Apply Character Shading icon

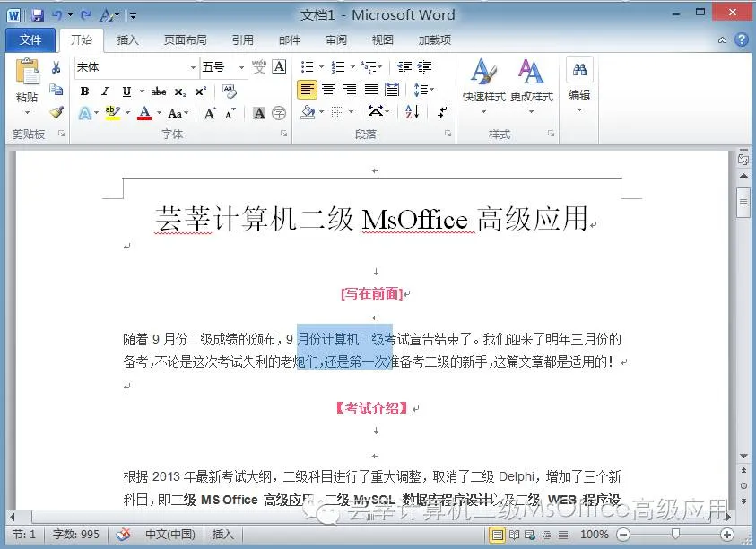[x=259, y=113]
